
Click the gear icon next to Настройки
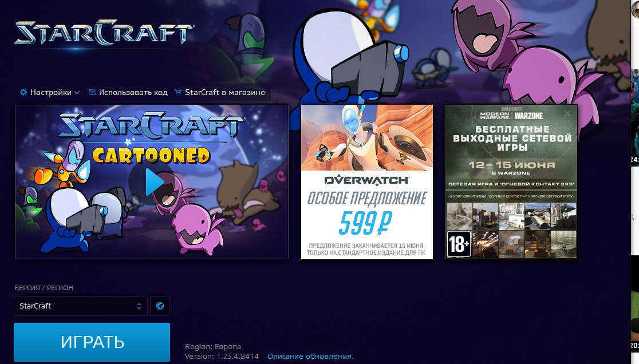coord(23,92)
